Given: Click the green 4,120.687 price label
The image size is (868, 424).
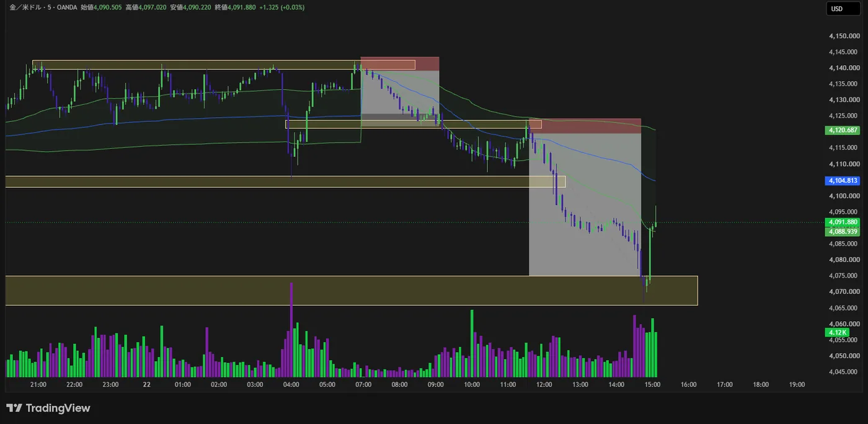Looking at the screenshot, I should tap(841, 130).
